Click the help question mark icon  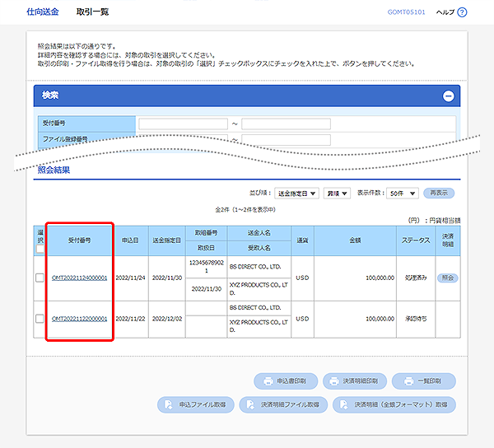462,12
